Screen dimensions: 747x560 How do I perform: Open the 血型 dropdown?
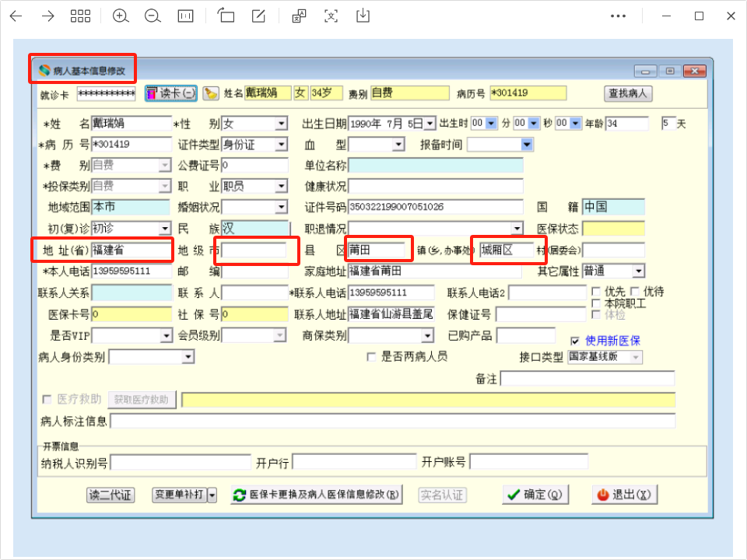(398, 145)
